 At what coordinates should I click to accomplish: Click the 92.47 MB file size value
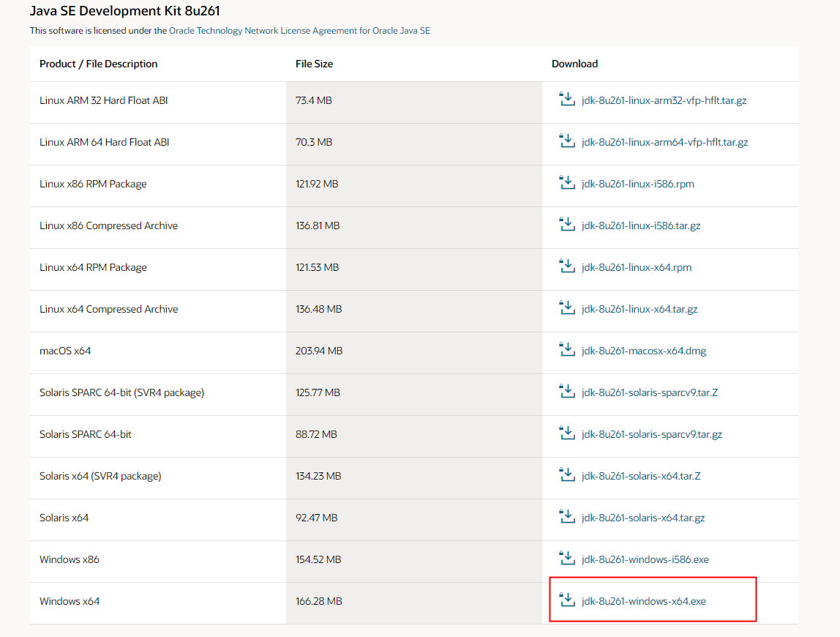coord(317,518)
